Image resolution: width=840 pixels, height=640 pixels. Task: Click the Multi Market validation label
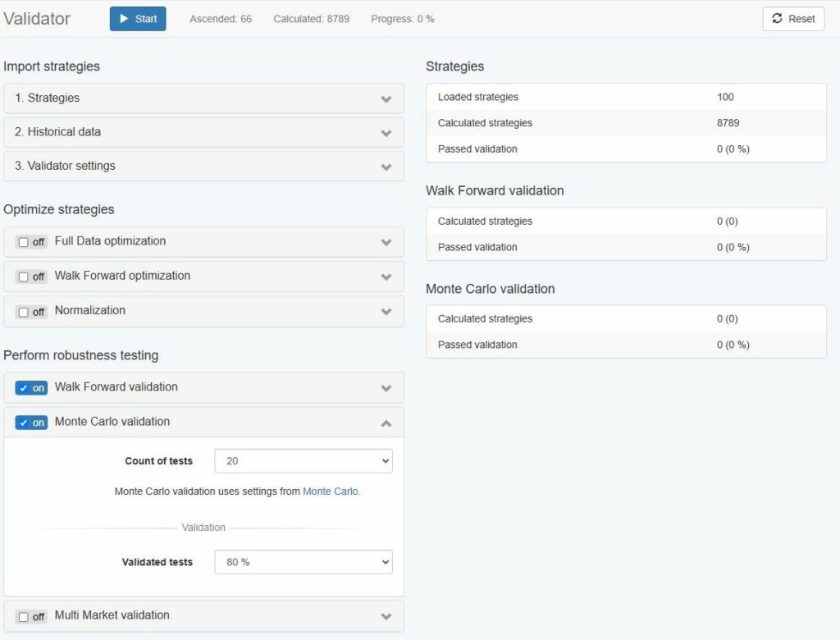(112, 615)
